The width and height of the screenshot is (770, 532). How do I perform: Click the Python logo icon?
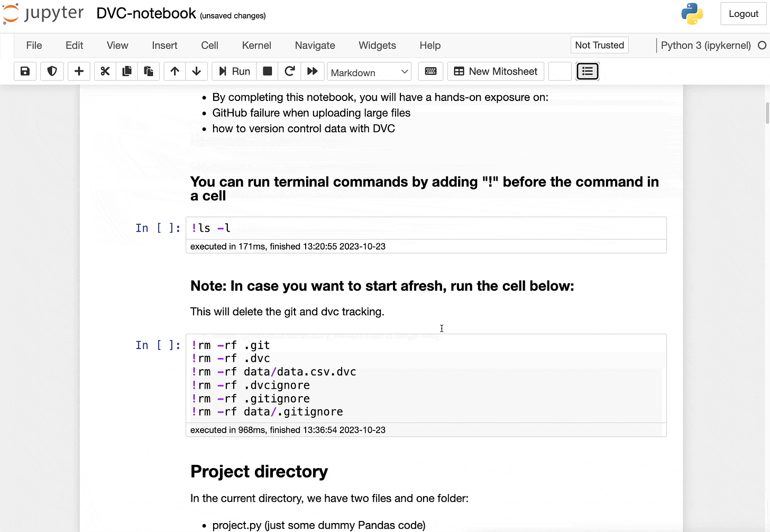click(x=692, y=14)
